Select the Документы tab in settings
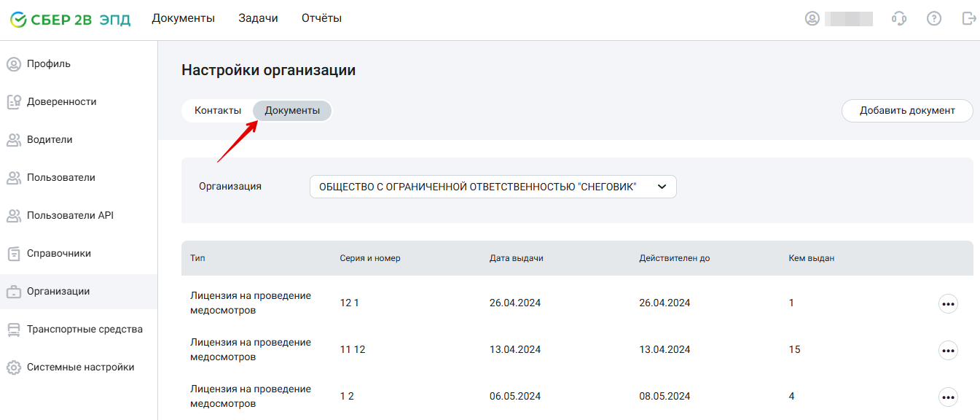This screenshot has height=420, width=980. pyautogui.click(x=292, y=111)
